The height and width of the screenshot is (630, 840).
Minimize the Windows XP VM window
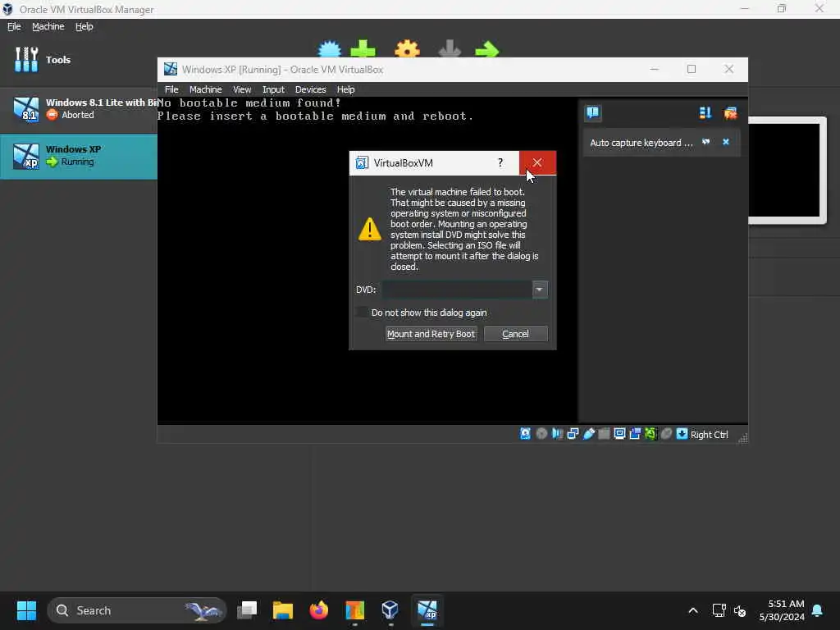pyautogui.click(x=654, y=69)
